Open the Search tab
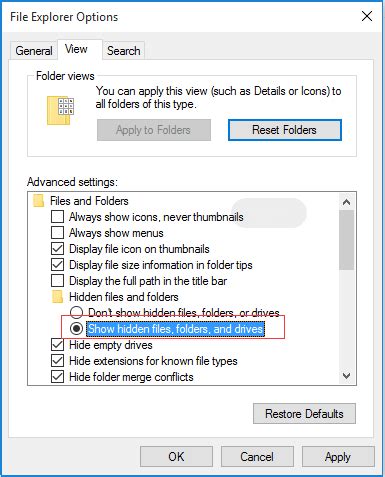 pos(124,51)
